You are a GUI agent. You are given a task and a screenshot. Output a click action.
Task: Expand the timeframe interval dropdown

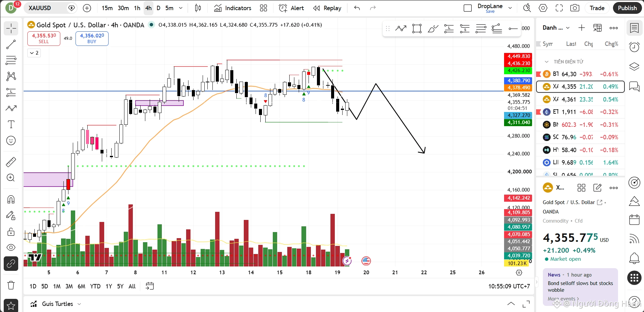pos(181,8)
